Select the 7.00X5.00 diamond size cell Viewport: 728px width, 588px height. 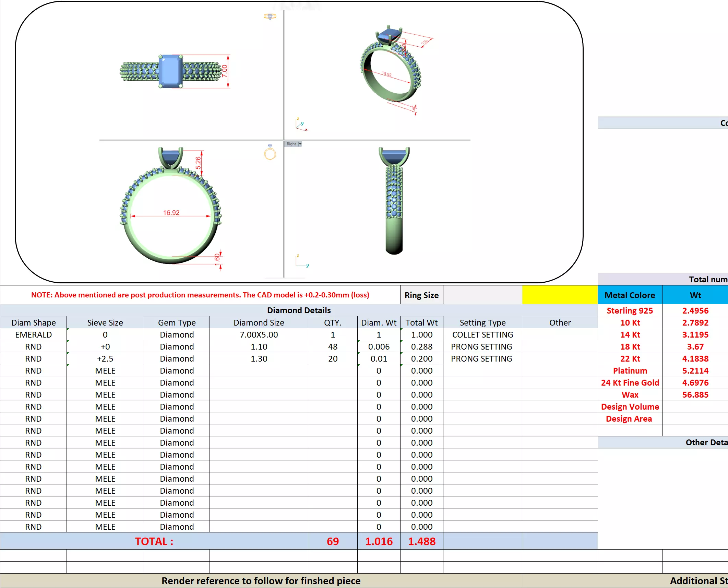[x=259, y=334]
